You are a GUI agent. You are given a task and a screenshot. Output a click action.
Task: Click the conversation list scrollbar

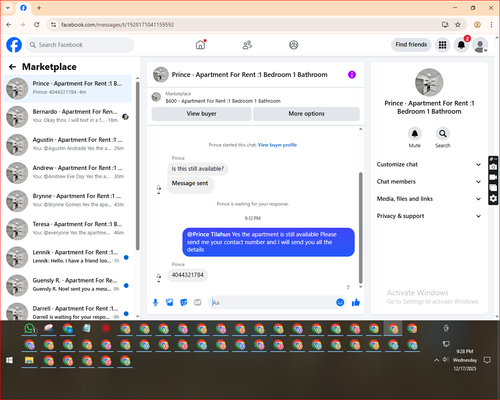(x=137, y=165)
